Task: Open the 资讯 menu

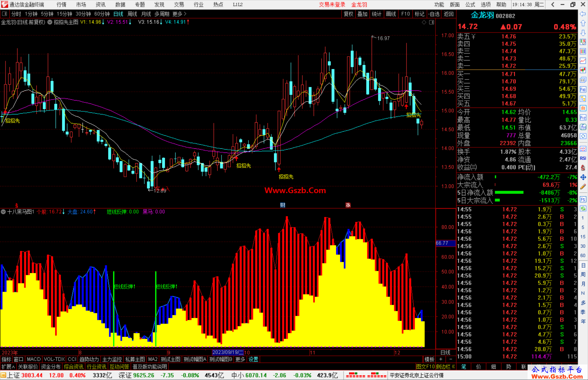Action: point(100,5)
